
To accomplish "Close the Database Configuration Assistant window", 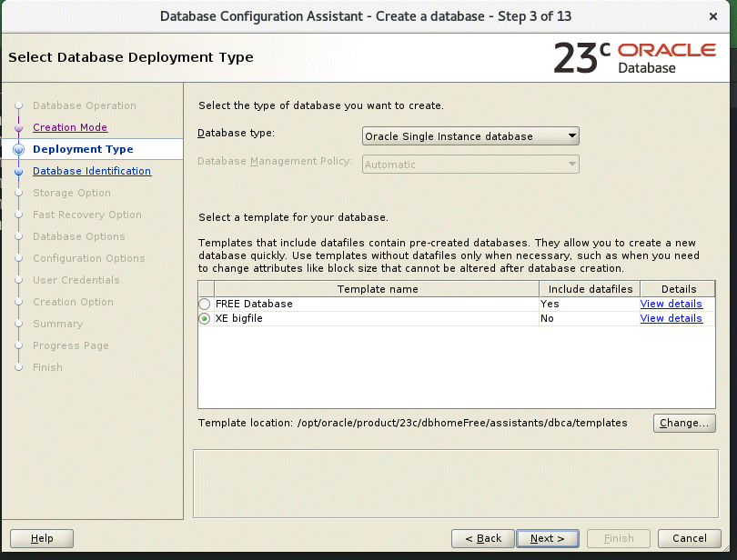I will (712, 16).
